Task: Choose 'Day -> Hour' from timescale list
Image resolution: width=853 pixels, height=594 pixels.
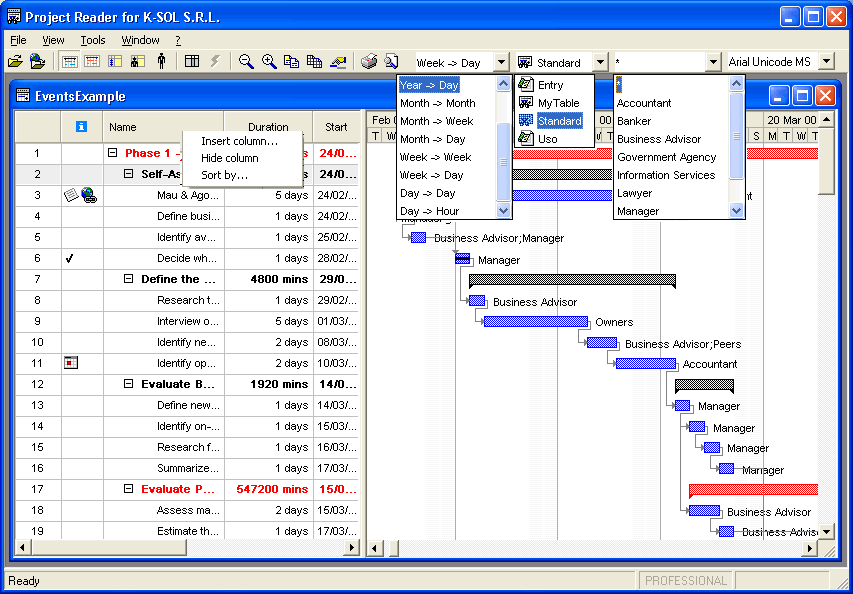Action: 430,211
